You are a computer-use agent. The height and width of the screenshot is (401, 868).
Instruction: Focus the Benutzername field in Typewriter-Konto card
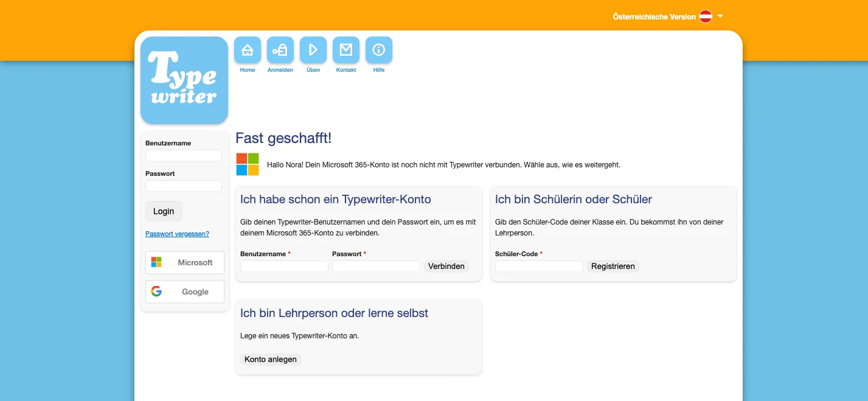pyautogui.click(x=284, y=266)
